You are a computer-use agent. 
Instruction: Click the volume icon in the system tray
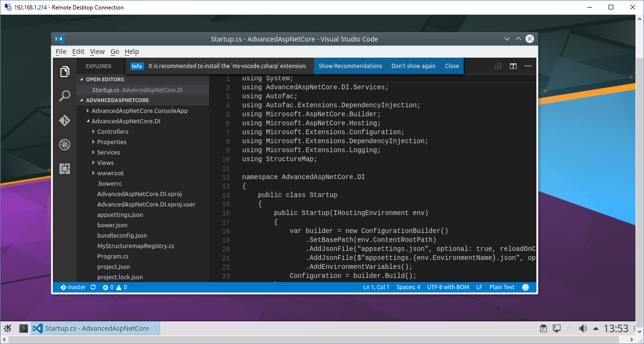pos(583,328)
